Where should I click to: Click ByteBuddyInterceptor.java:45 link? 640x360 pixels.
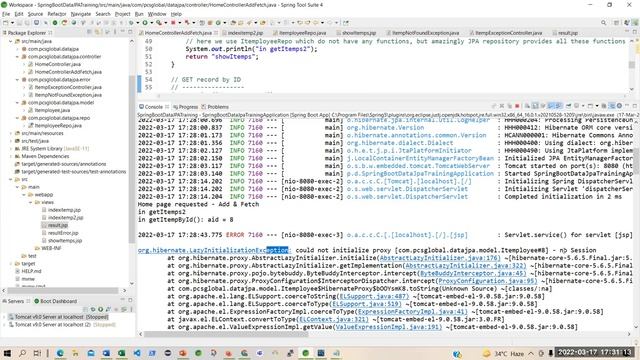473,273
